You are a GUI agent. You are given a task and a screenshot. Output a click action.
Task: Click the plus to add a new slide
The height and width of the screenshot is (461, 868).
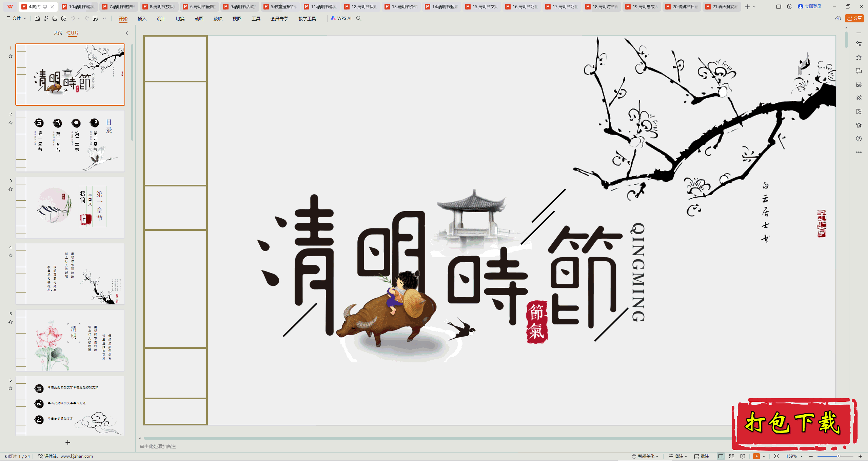tap(68, 442)
